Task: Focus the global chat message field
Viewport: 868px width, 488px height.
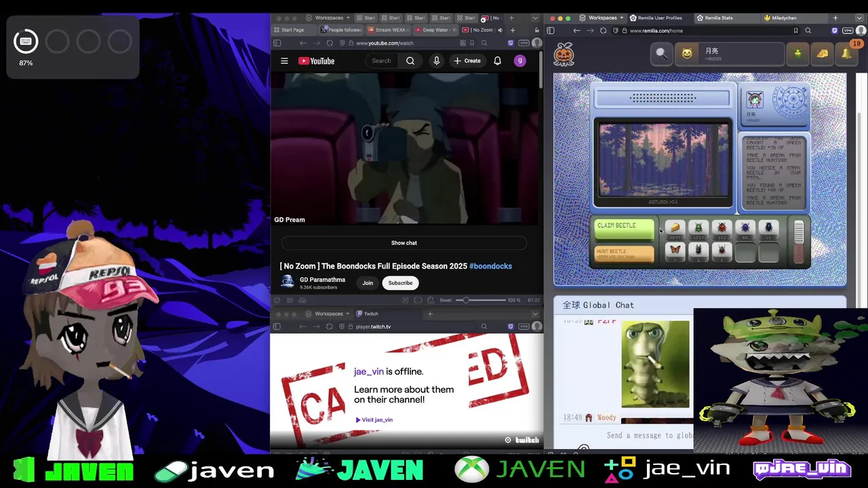Action: click(x=649, y=435)
